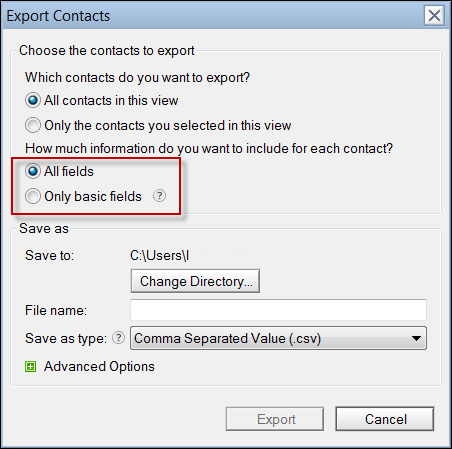
Task: Click the C:\Users save path text
Action: click(x=160, y=256)
